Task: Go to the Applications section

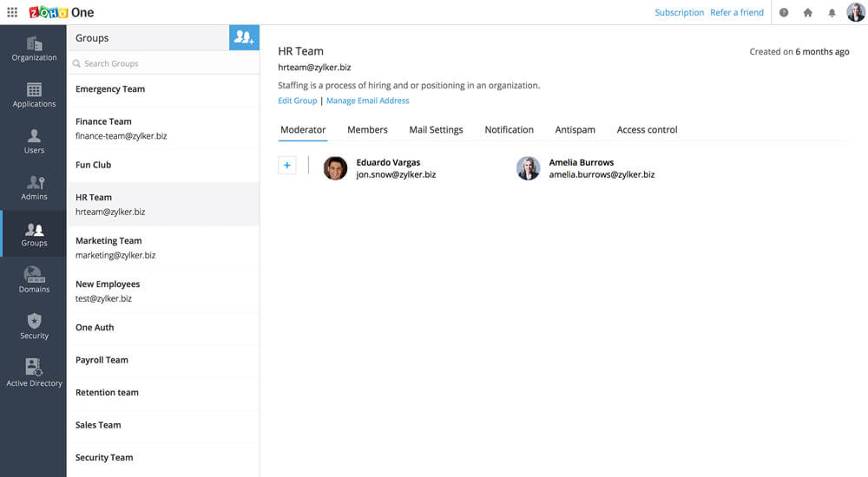Action: pos(34,95)
